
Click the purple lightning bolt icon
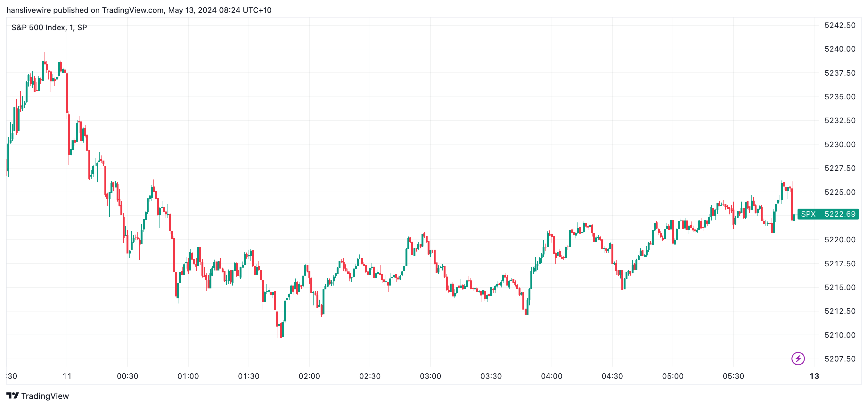pos(798,358)
